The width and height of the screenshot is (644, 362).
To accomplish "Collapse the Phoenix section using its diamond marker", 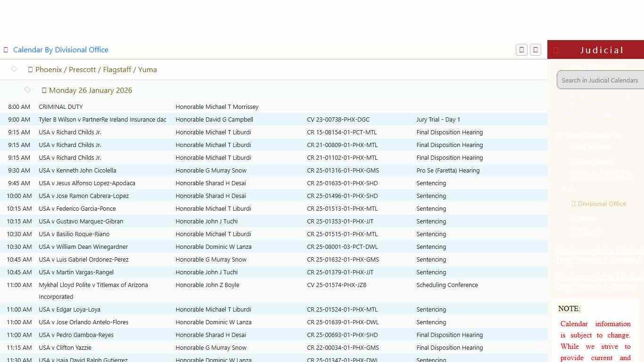I will pyautogui.click(x=14, y=69).
